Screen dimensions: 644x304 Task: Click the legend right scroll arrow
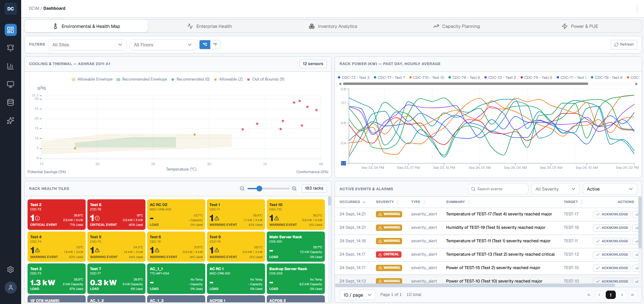tap(636, 84)
